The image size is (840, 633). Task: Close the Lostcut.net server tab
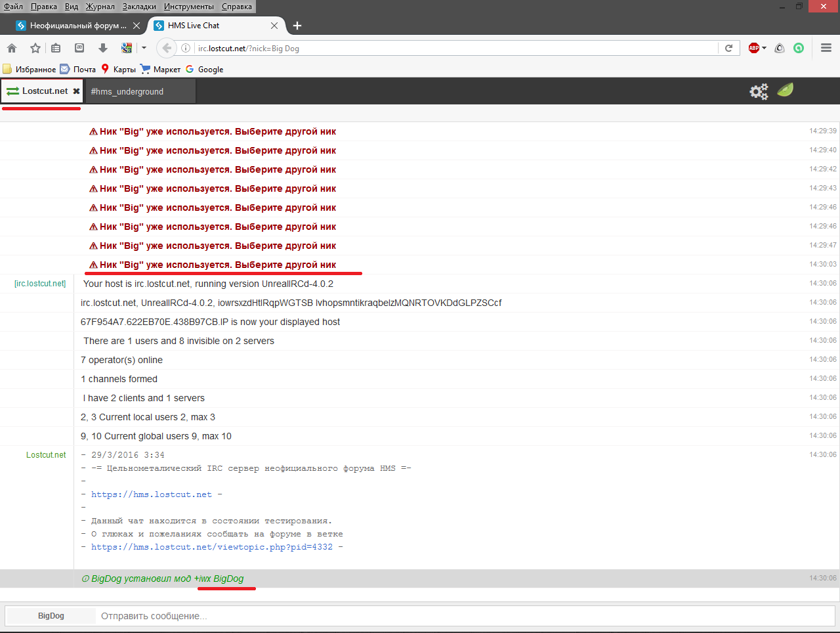tap(76, 91)
